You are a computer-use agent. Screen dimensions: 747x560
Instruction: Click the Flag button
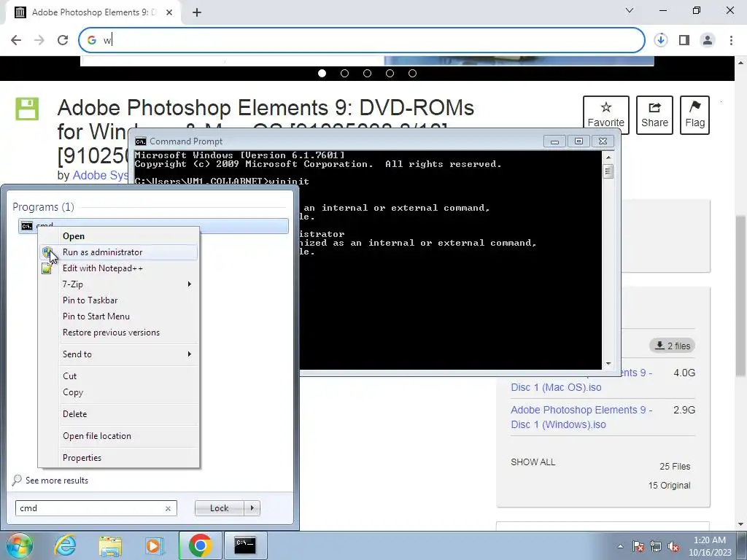tap(694, 114)
